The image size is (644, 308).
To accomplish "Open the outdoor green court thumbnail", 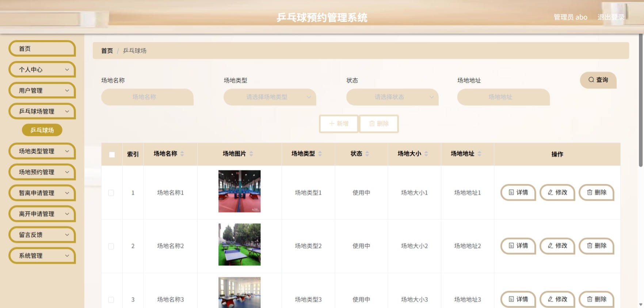I will point(239,245).
